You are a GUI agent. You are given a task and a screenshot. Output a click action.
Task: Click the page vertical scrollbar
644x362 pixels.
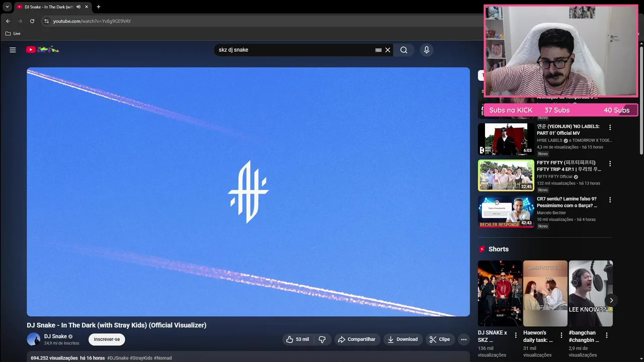[641, 101]
